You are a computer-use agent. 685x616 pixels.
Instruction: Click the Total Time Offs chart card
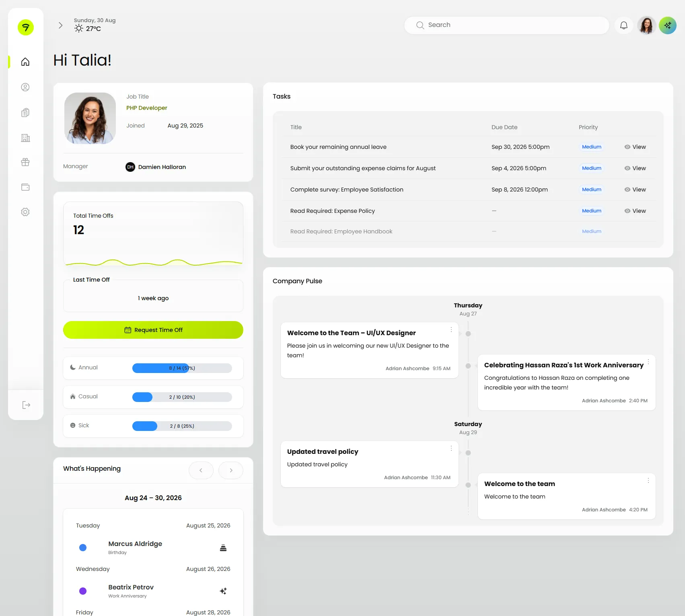coord(153,234)
